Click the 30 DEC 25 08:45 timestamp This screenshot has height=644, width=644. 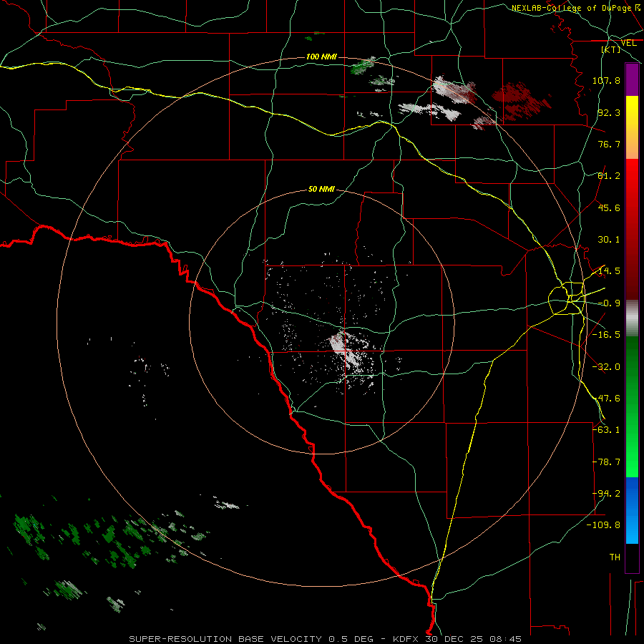[x=473, y=639]
